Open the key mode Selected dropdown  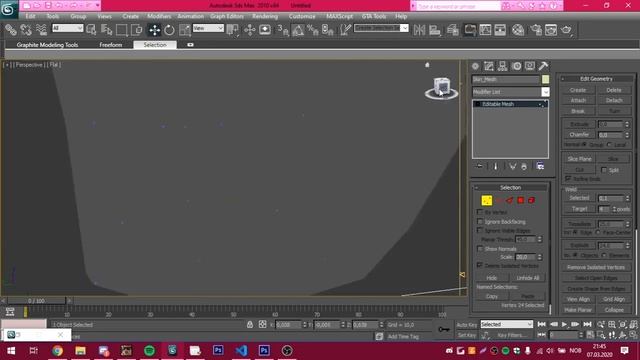coord(507,324)
